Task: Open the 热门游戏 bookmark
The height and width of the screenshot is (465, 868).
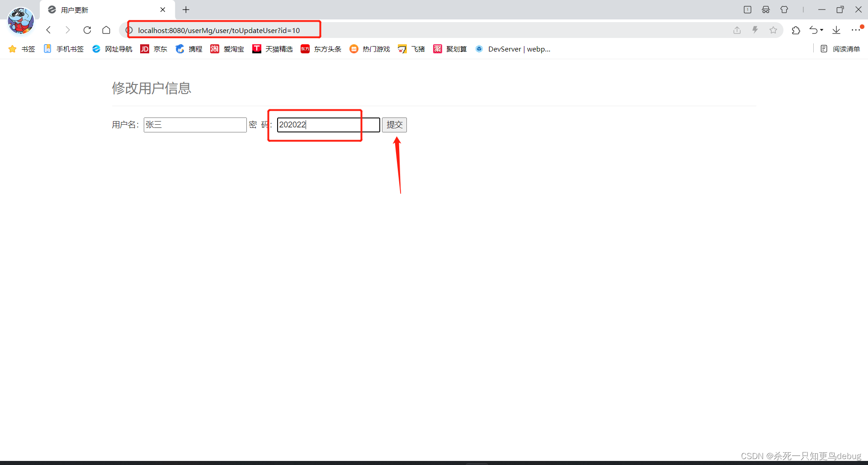Action: point(370,49)
